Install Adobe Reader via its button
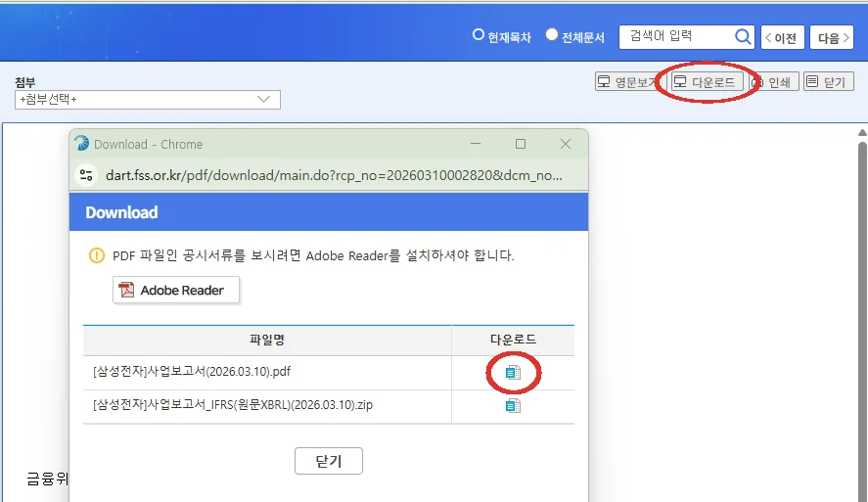The height and width of the screenshot is (502, 868). click(176, 290)
